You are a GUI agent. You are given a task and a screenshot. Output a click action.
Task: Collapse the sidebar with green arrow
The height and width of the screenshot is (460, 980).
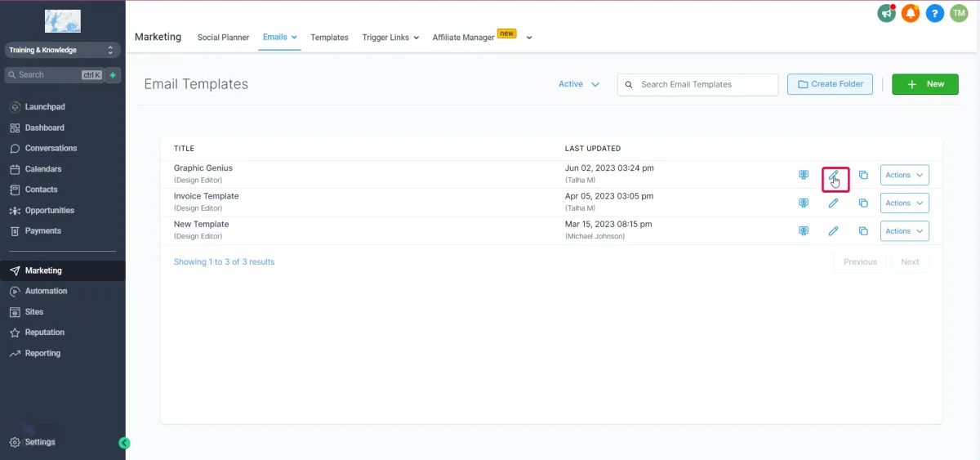[x=124, y=443]
